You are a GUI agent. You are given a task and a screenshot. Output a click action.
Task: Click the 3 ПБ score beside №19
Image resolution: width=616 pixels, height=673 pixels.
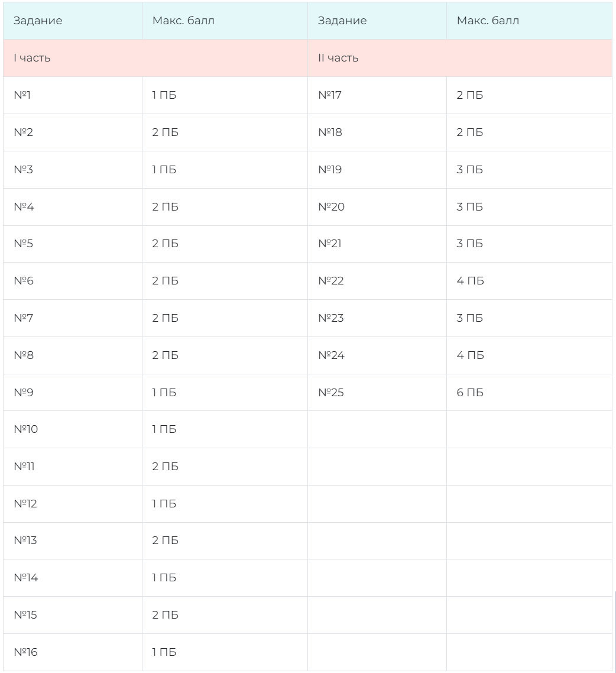click(469, 170)
